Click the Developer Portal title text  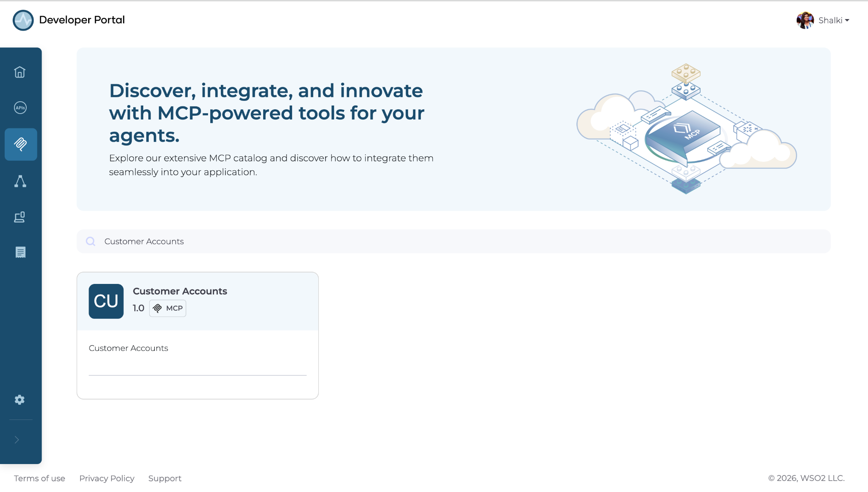pyautogui.click(x=82, y=20)
